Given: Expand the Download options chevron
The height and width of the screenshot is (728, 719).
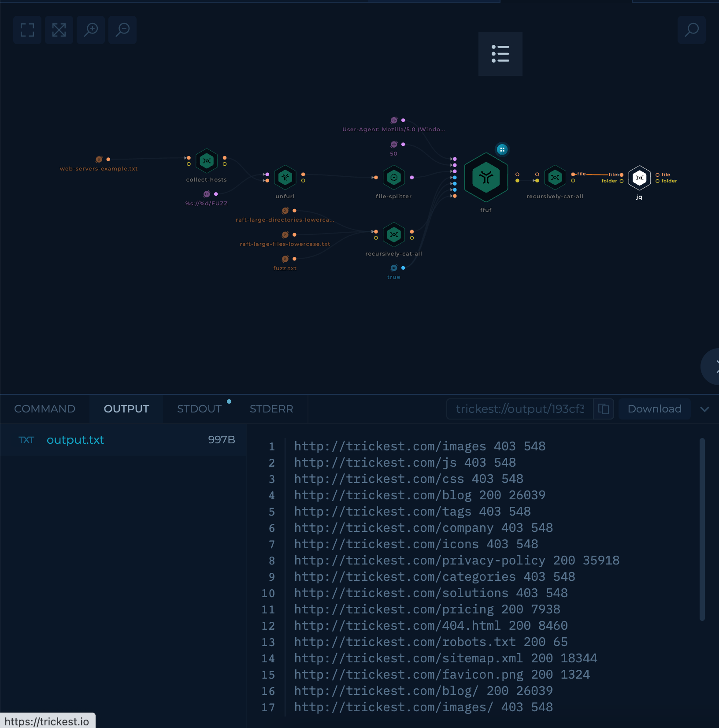Looking at the screenshot, I should 705,409.
